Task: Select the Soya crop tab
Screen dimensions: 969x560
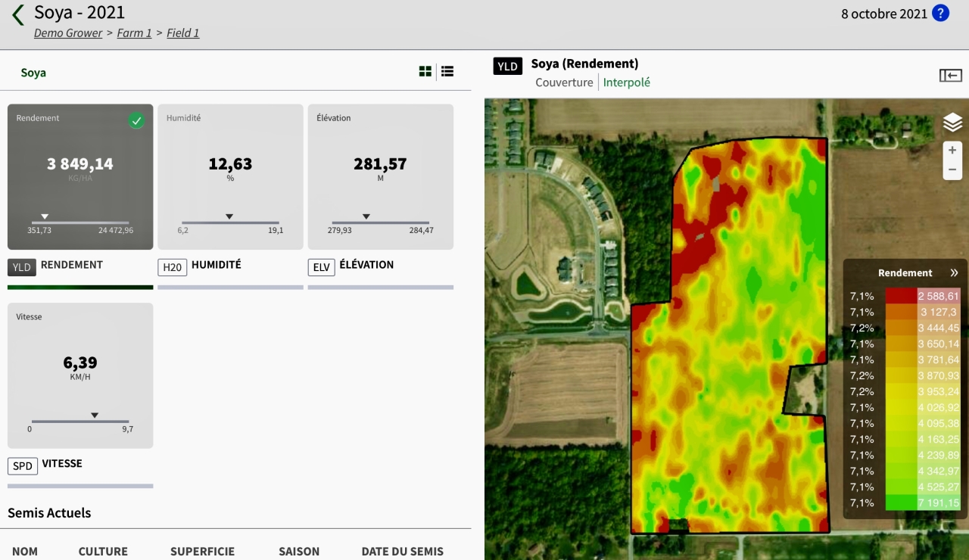Action: [33, 73]
